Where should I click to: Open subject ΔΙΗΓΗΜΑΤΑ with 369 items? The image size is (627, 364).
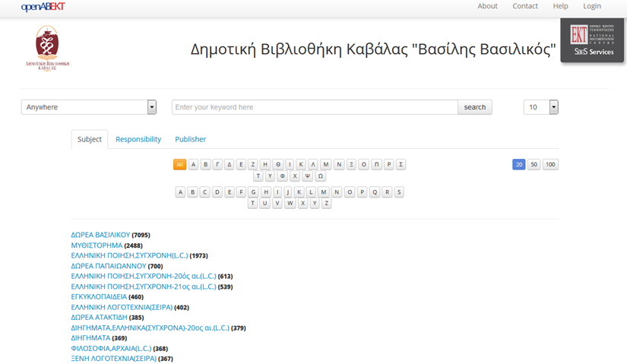tap(90, 338)
